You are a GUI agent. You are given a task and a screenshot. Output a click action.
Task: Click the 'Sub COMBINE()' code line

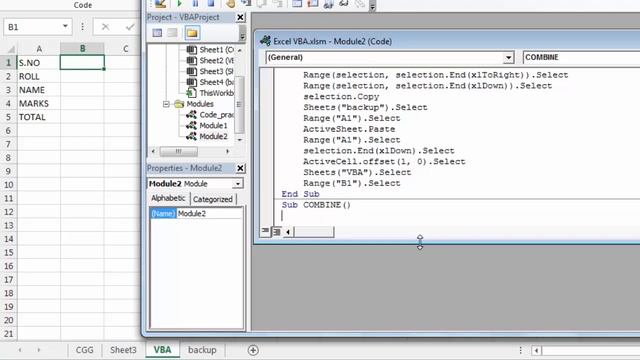[x=316, y=205]
